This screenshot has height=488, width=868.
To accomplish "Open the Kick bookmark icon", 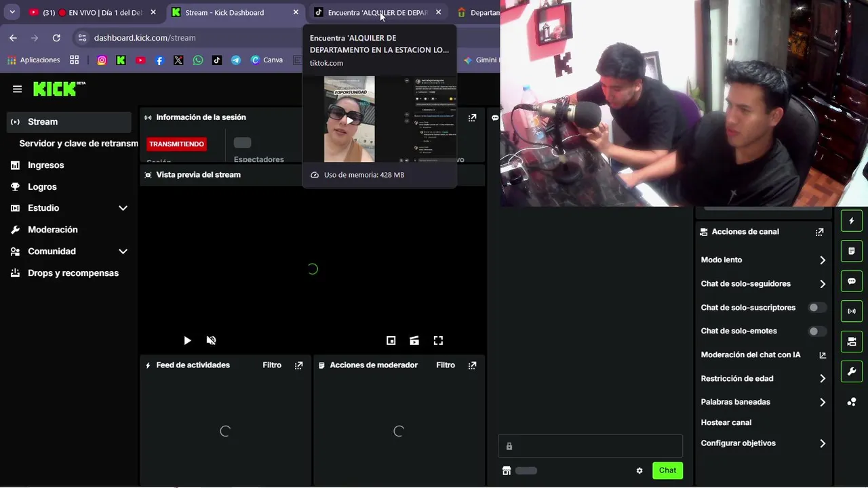I will (121, 60).
